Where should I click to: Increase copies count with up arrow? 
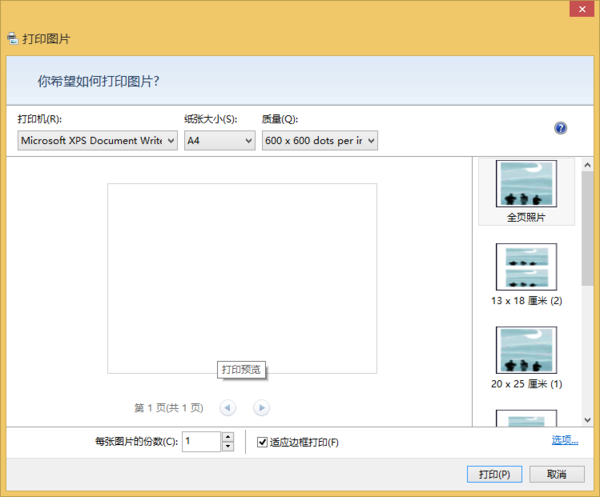pos(228,437)
